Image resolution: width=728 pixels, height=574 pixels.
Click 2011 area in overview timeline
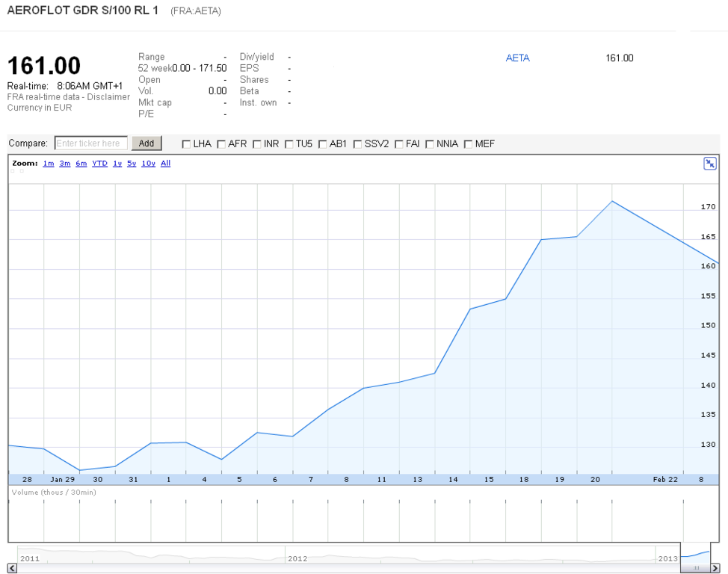[x=30, y=558]
